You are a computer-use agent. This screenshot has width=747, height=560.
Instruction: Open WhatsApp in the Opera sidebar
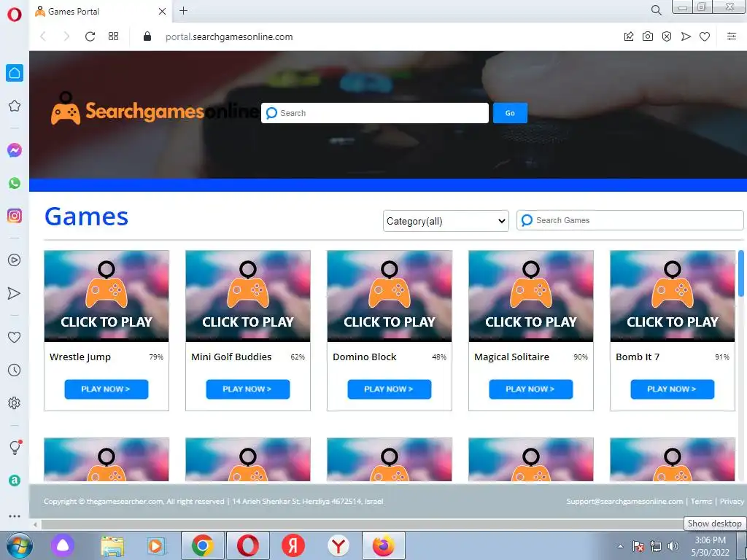15,183
